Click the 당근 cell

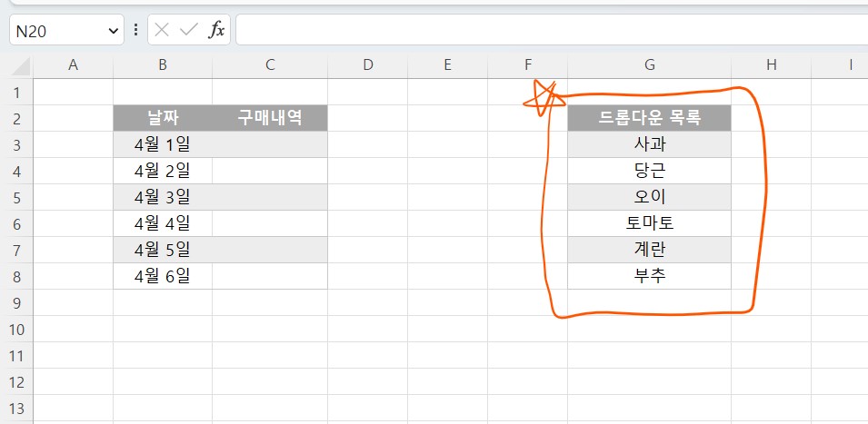[x=649, y=171]
